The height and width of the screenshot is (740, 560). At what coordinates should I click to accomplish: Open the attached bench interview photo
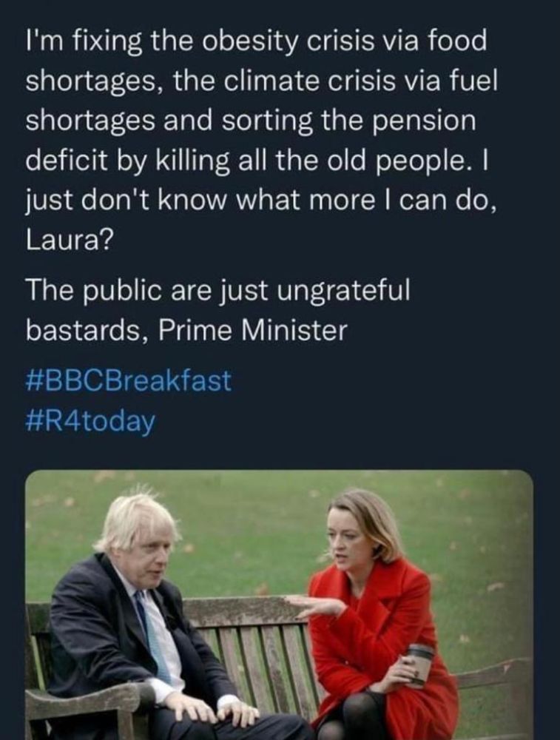(x=280, y=605)
